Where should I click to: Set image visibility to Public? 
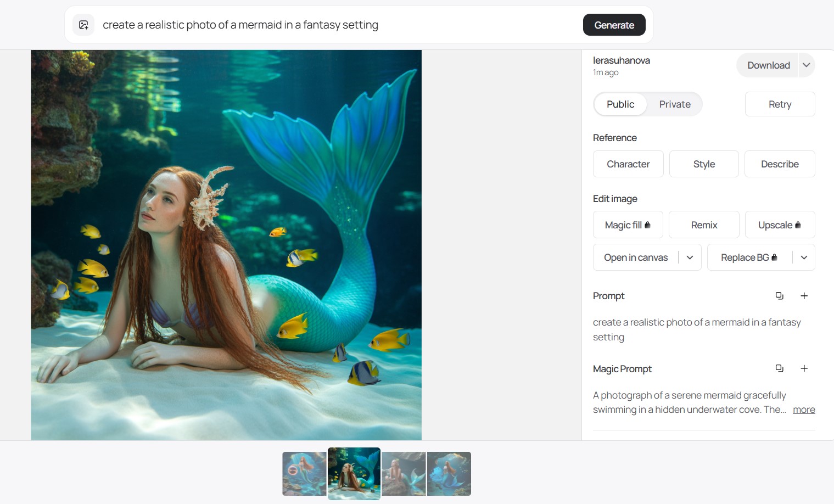[620, 104]
